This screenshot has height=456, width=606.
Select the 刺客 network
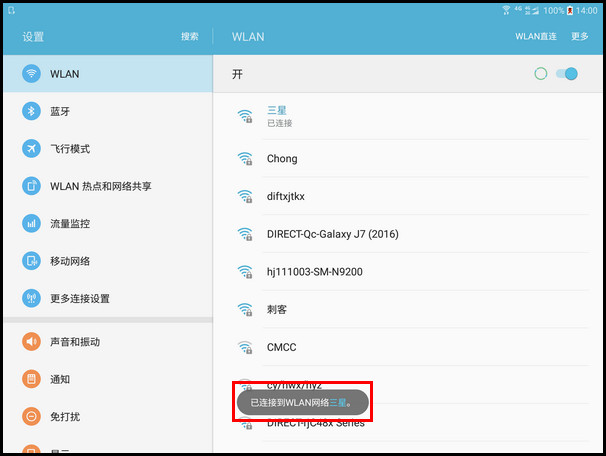coord(408,309)
